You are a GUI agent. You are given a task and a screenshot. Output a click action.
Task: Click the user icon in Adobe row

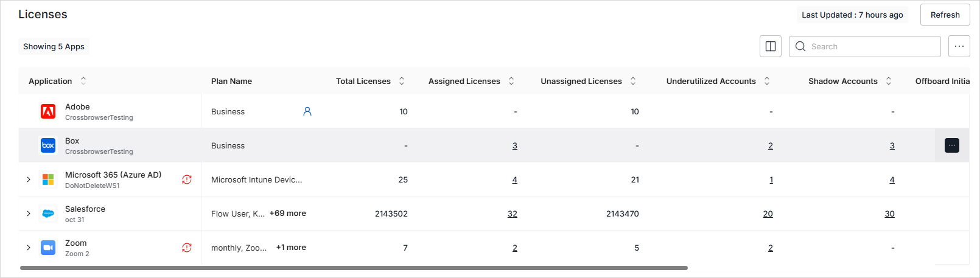point(307,111)
